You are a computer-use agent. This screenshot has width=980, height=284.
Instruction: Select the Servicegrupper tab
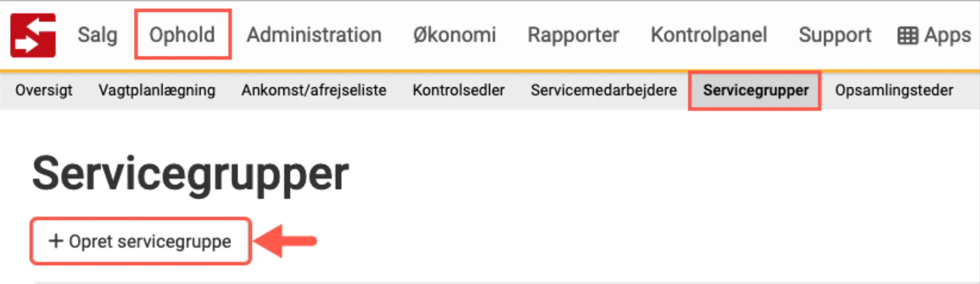756,90
